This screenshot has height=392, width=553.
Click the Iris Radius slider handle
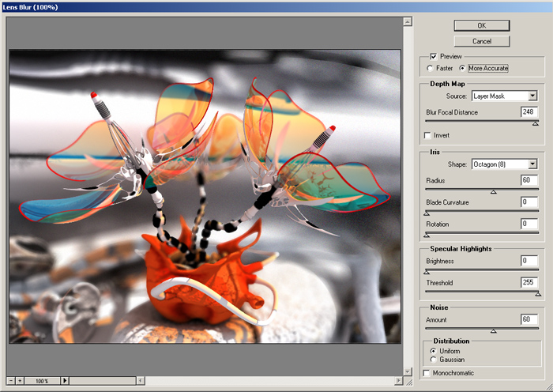[x=494, y=191]
